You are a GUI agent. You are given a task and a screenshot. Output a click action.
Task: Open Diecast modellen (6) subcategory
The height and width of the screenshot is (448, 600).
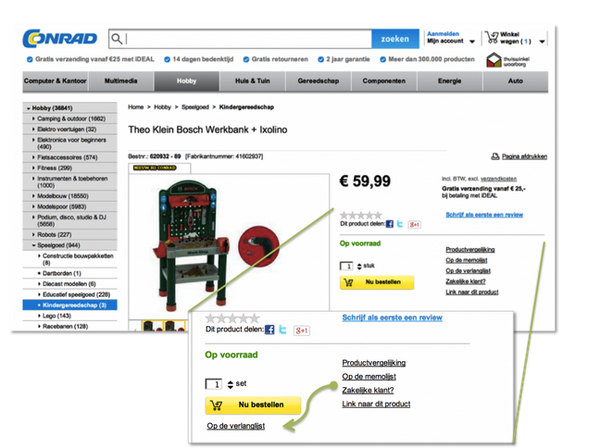[x=69, y=284]
